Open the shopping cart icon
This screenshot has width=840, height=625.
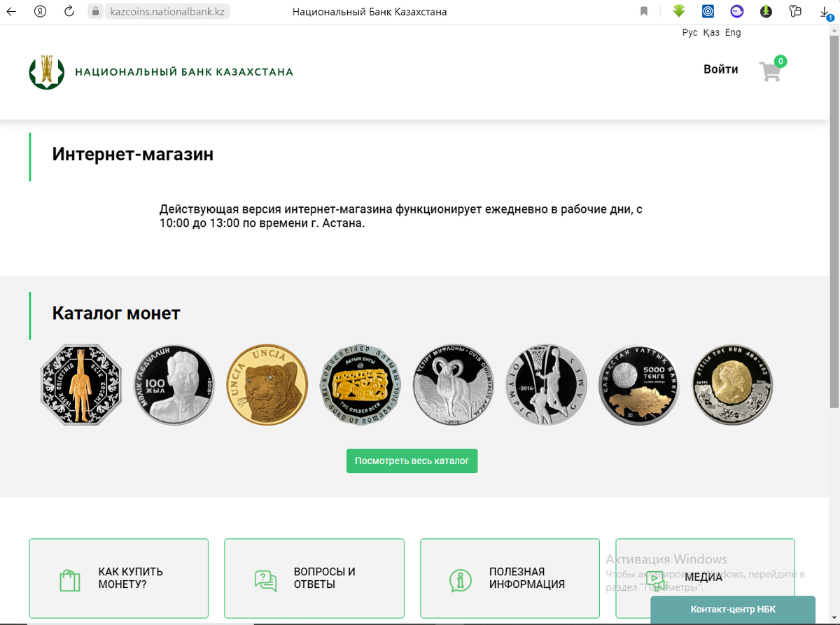coord(770,72)
